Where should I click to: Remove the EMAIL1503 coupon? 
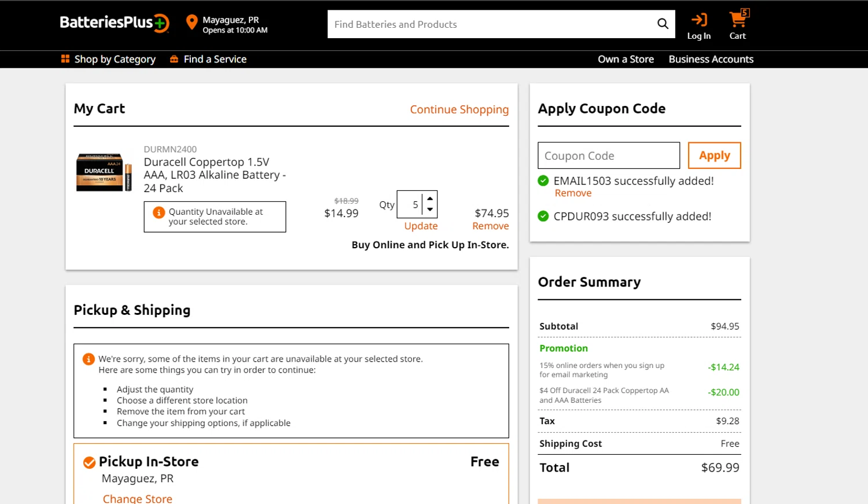point(573,193)
